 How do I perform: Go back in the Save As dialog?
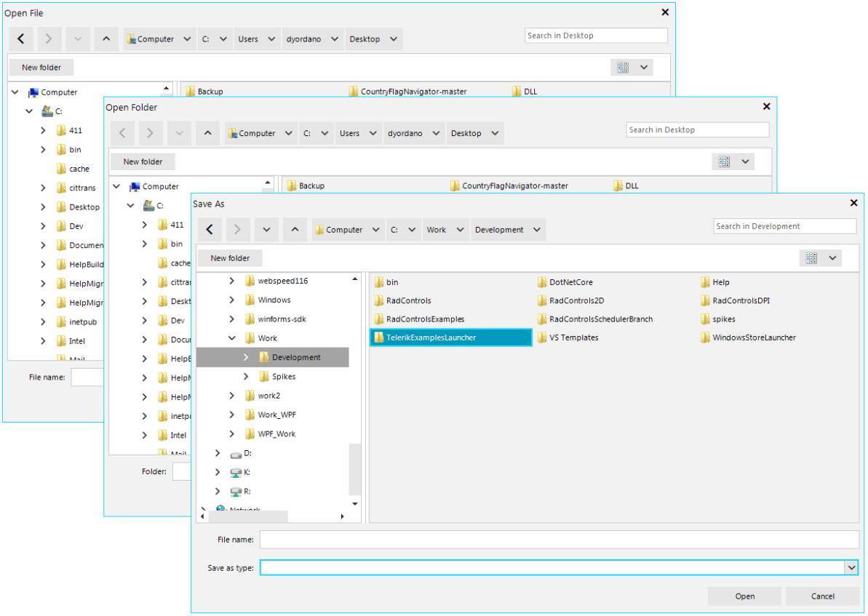click(x=210, y=230)
